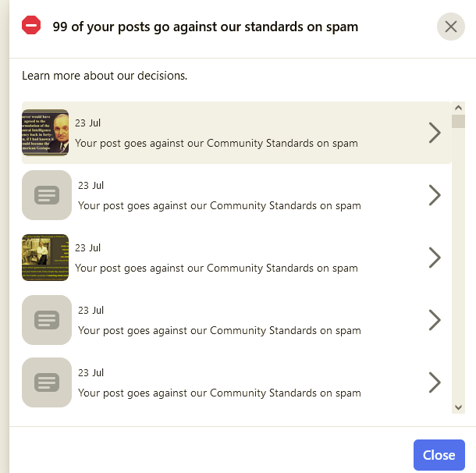This screenshot has width=476, height=473.
Task: Click the fifth post's text placeholder icon
Action: [x=47, y=382]
